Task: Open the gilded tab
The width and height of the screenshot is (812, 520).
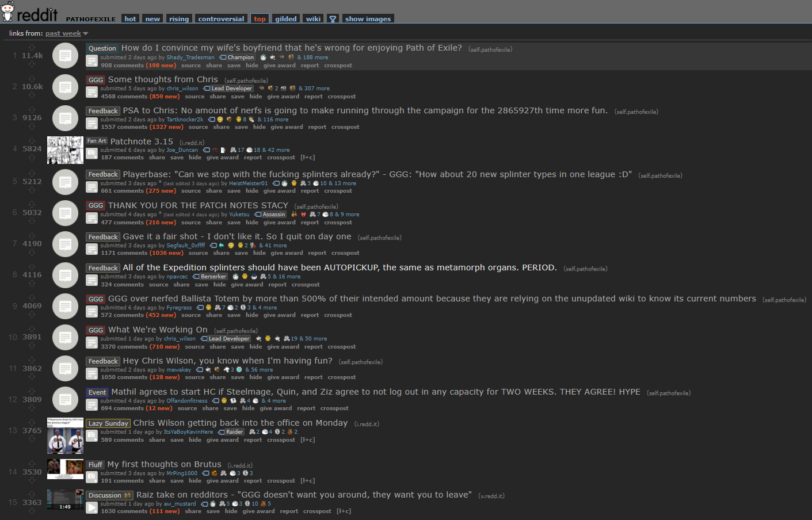Action: pyautogui.click(x=285, y=18)
